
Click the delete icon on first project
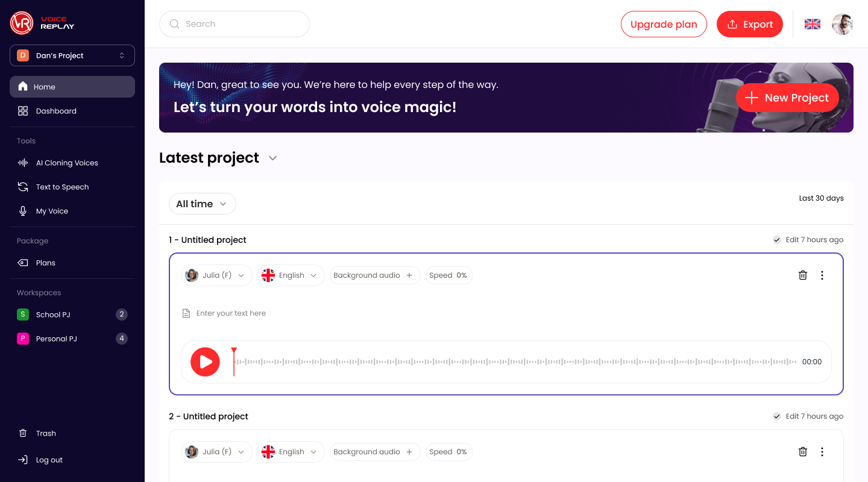tap(803, 275)
